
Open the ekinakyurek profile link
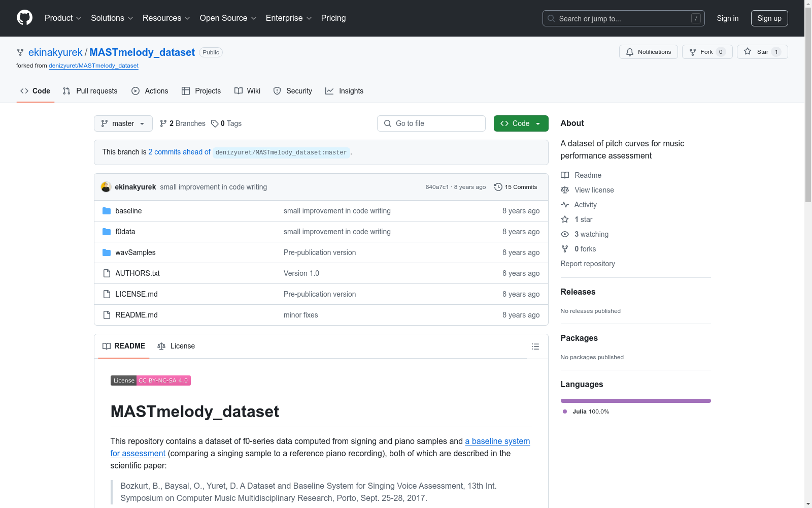tap(55, 52)
